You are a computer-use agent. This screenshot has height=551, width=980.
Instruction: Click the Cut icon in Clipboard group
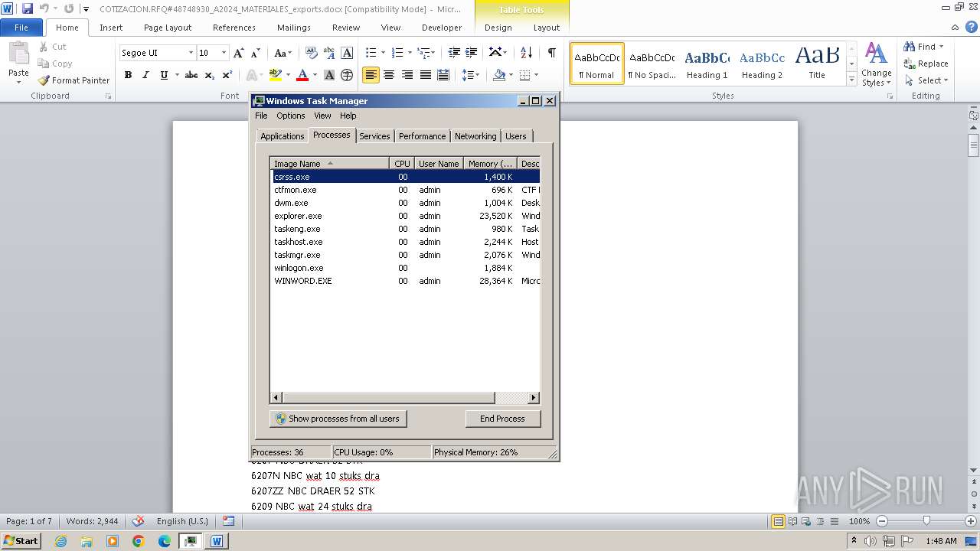tap(53, 47)
